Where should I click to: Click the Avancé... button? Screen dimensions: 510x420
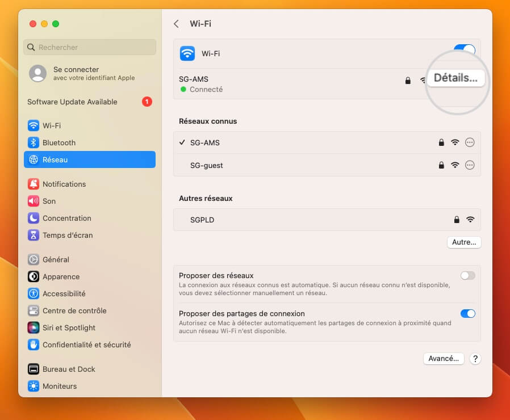tap(444, 359)
